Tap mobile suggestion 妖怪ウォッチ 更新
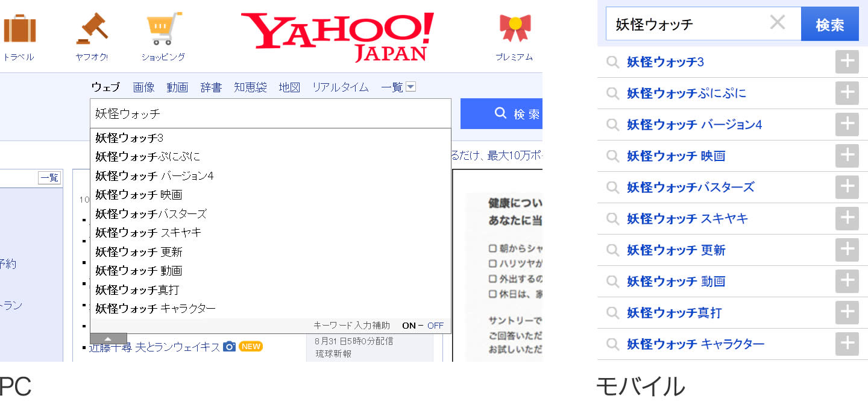 pyautogui.click(x=676, y=250)
